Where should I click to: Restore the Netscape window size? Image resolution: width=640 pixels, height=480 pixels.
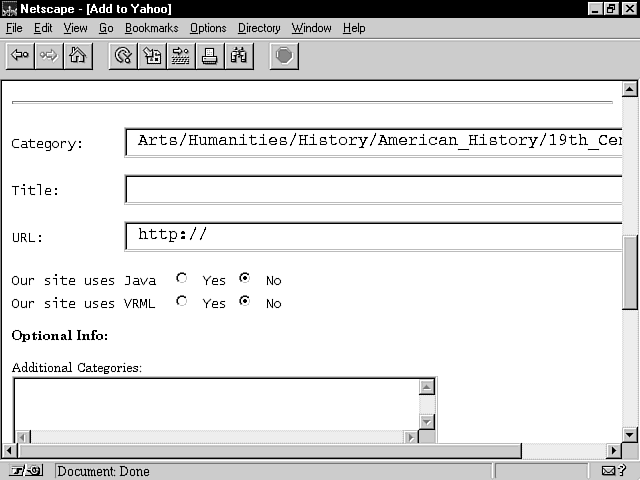click(611, 9)
